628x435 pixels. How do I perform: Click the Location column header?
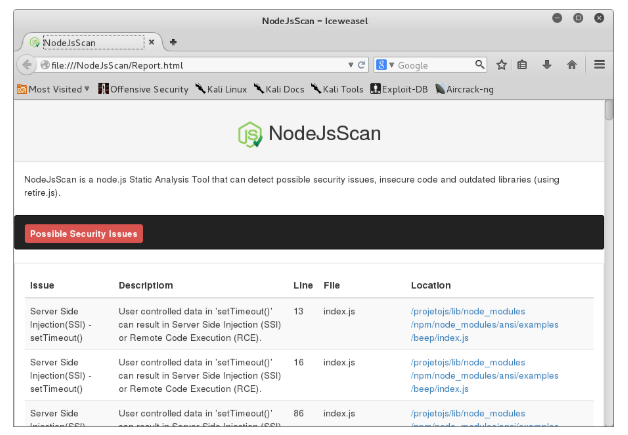coord(431,285)
